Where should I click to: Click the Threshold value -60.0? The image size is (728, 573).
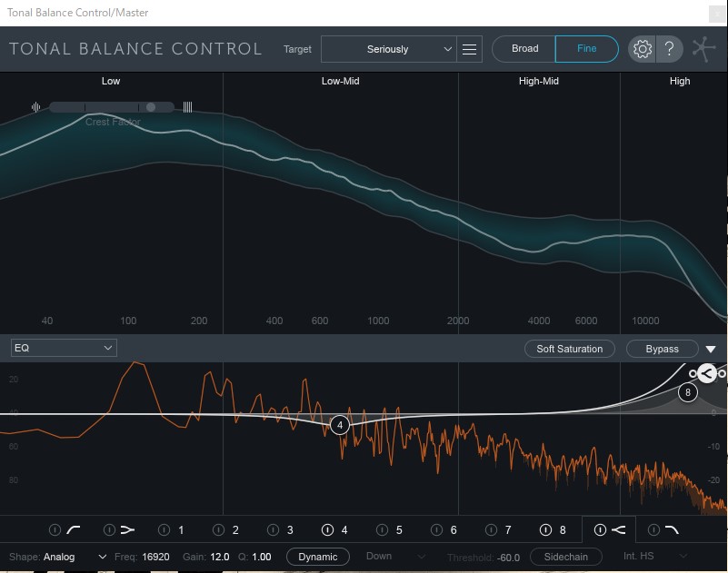click(508, 558)
